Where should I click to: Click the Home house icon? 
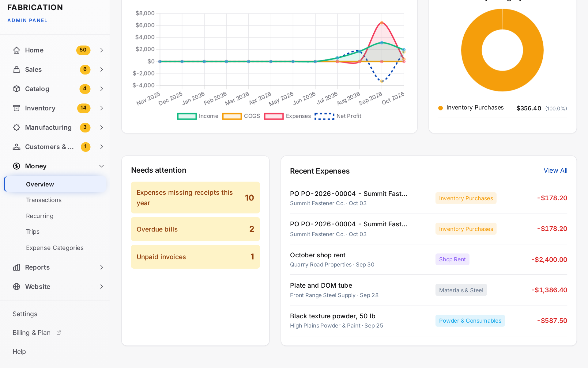tap(17, 50)
